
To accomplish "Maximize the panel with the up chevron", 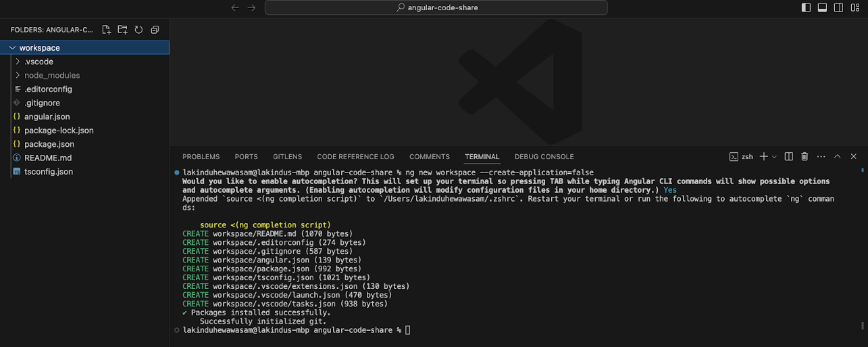I will coord(837,156).
